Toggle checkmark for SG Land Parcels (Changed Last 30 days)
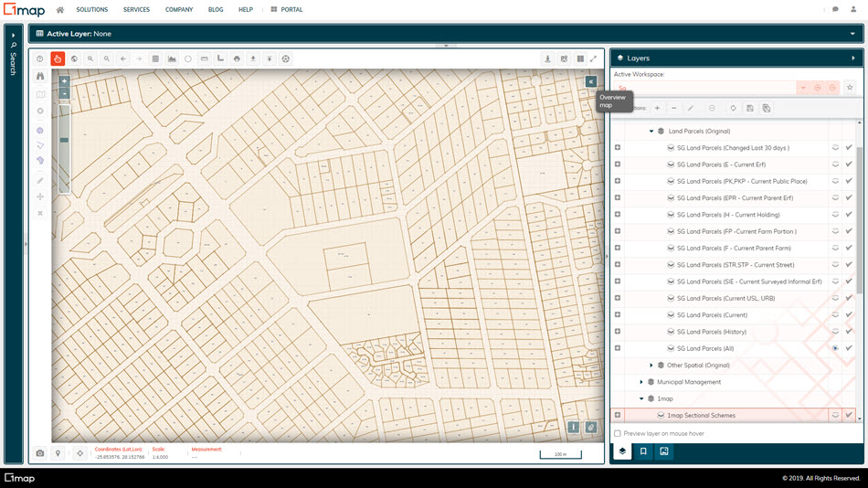 pyautogui.click(x=849, y=147)
